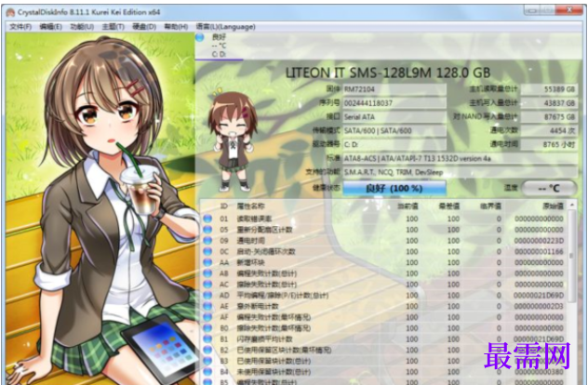
Task: Click the serial number field 002444118037
Action: click(x=394, y=102)
